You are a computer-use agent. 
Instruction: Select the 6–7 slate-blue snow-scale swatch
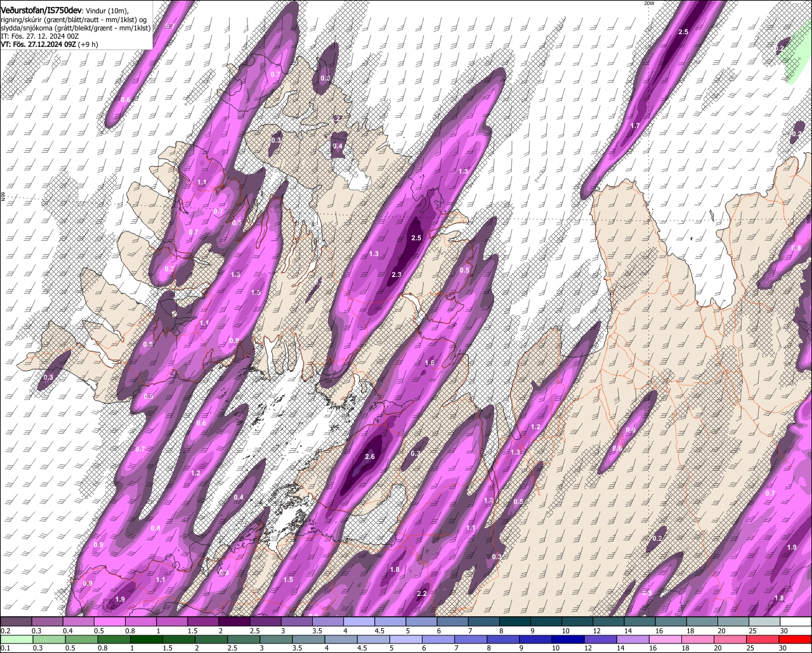pyautogui.click(x=452, y=622)
